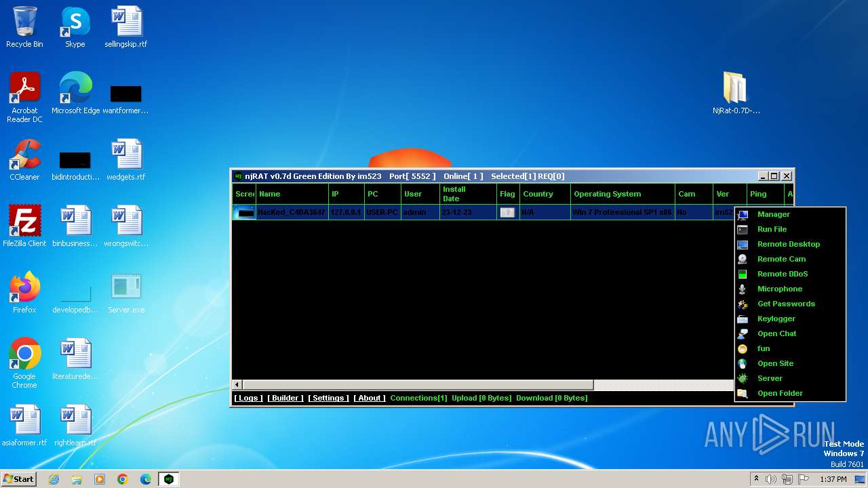Open the [ Logs ] link
Image resolution: width=868 pixels, height=488 pixels.
248,398
